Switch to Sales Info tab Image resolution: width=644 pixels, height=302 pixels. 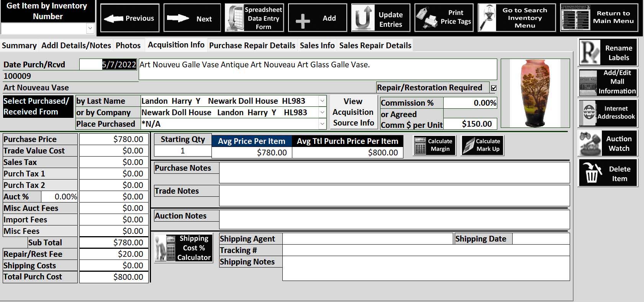317,46
